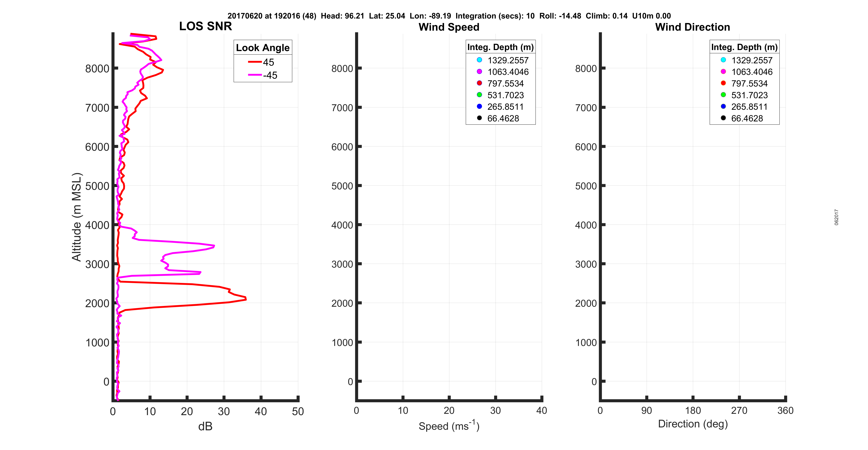The width and height of the screenshot is (868, 450).
Task: Click the small rotated 062017 label at right
Action: pos(836,217)
